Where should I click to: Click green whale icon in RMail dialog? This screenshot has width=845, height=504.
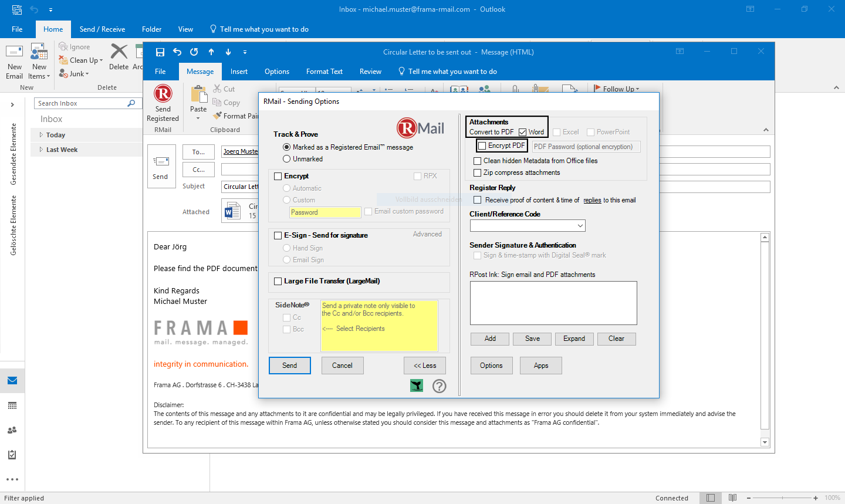coord(417,385)
